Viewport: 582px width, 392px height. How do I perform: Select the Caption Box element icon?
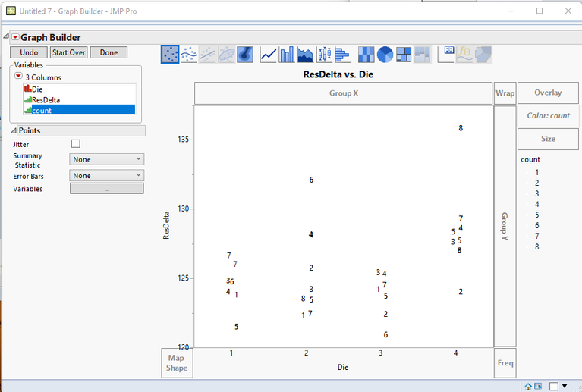[446, 55]
